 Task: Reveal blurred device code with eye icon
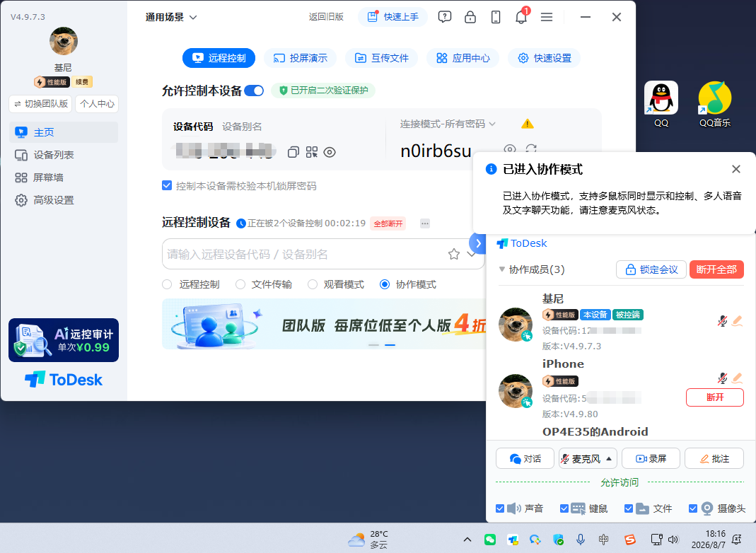[330, 152]
